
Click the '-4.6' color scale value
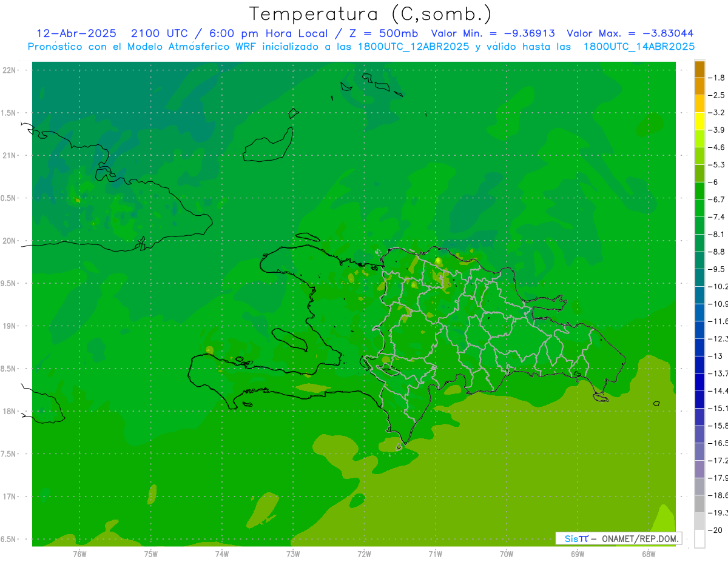click(x=716, y=147)
